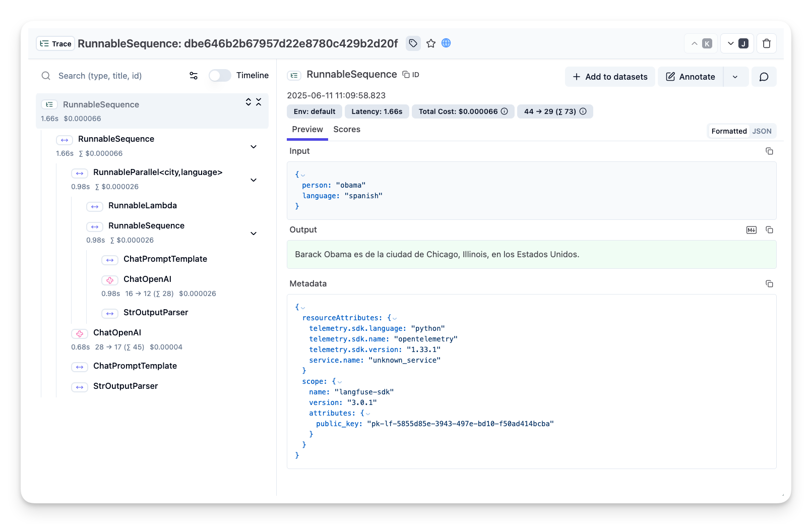Image resolution: width=812 pixels, height=524 pixels.
Task: Click the Add to datasets button
Action: coord(610,77)
